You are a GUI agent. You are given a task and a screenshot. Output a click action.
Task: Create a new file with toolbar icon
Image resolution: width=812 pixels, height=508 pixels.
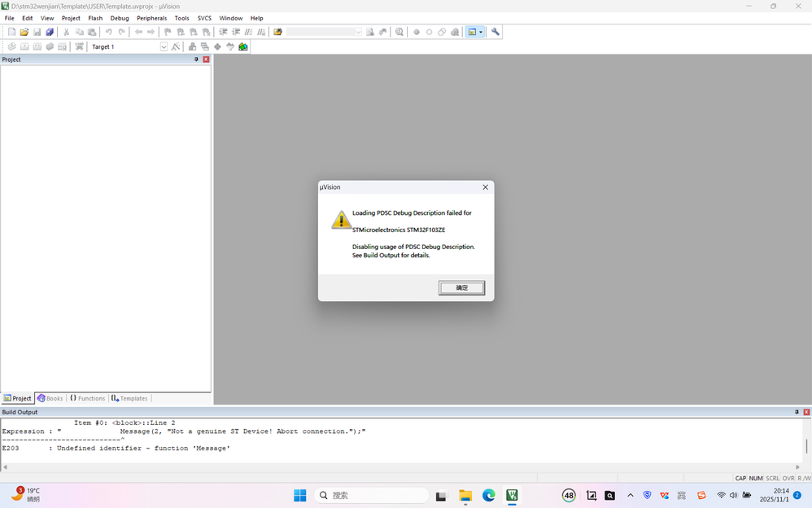tap(11, 32)
